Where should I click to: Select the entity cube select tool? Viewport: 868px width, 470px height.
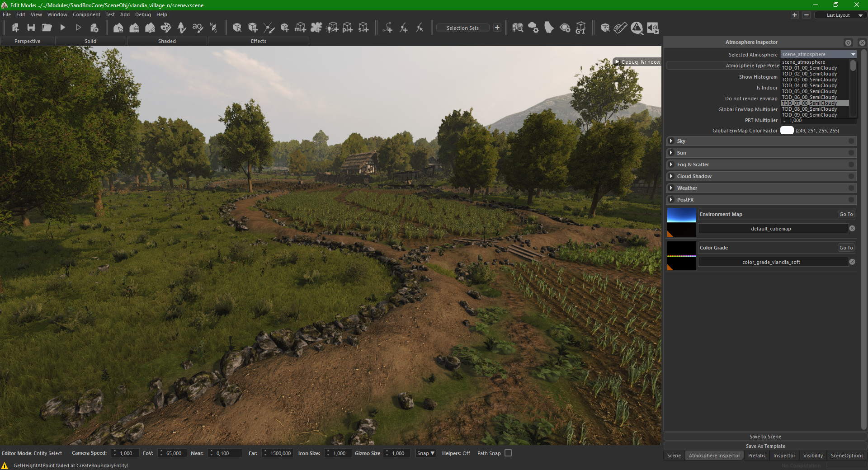pyautogui.click(x=237, y=28)
